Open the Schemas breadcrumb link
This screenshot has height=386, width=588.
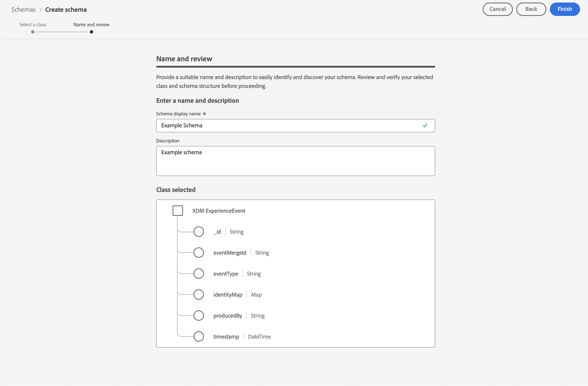24,10
